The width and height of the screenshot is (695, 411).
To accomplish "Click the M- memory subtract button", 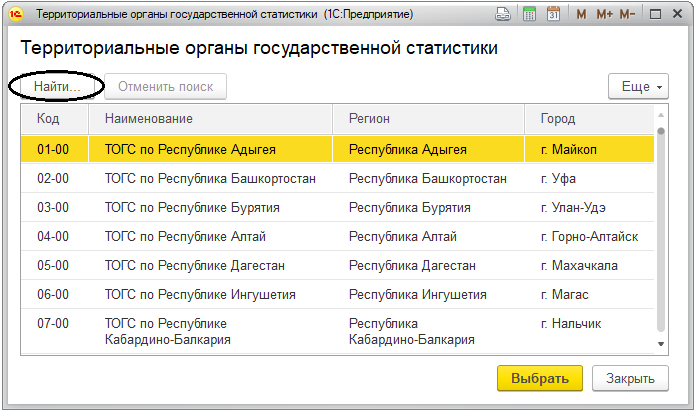I will (627, 15).
